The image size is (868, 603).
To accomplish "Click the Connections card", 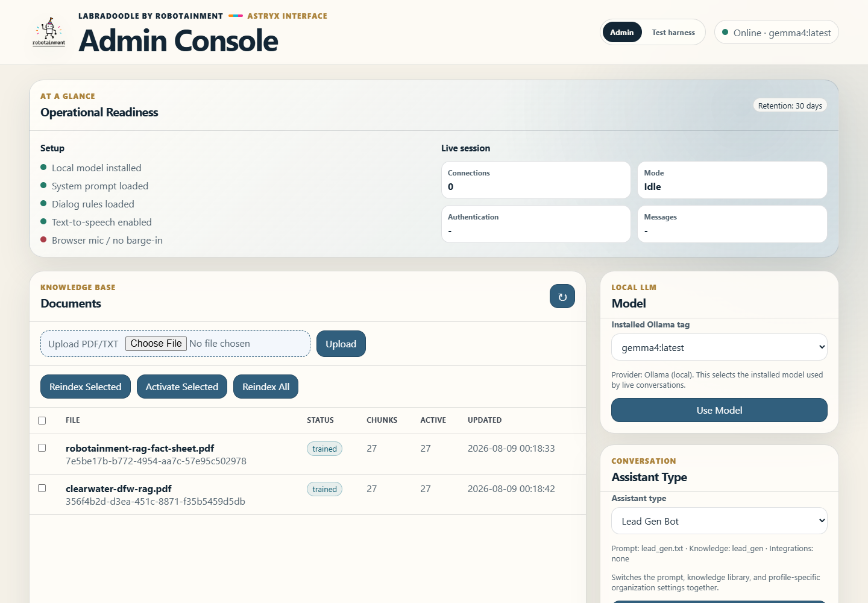I will click(x=536, y=180).
